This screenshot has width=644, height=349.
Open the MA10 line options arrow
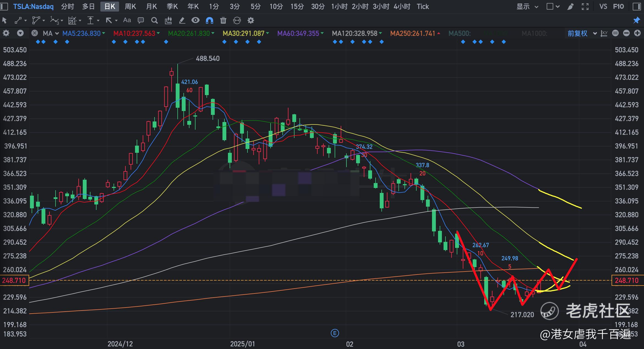click(x=158, y=33)
